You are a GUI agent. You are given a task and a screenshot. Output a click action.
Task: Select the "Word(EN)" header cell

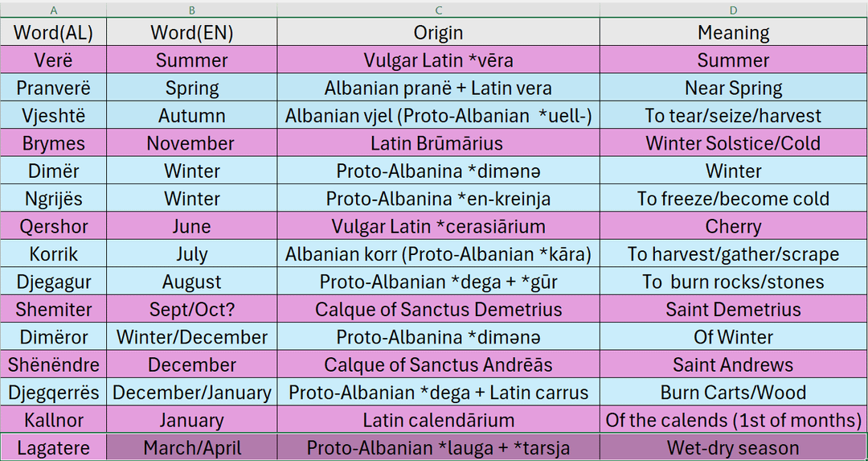coord(191,33)
